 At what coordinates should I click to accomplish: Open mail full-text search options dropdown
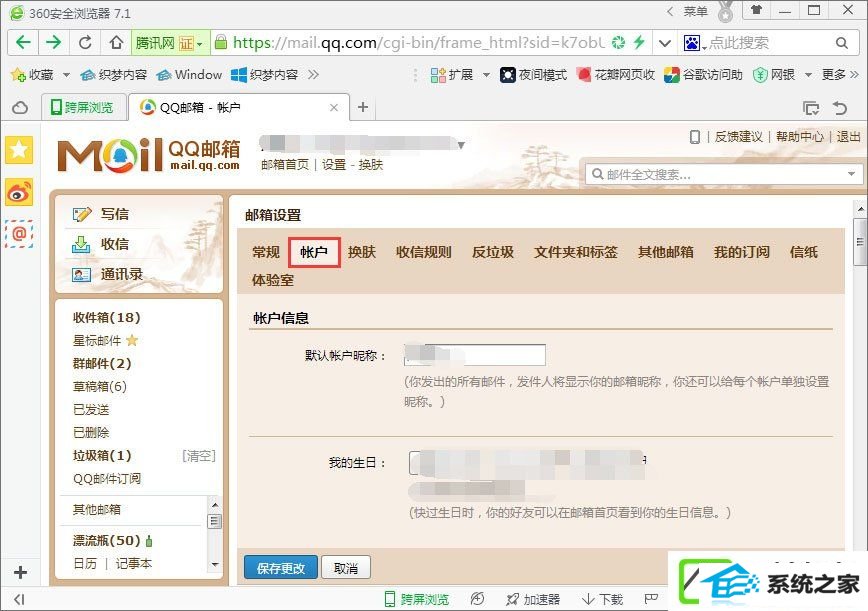coord(851,174)
